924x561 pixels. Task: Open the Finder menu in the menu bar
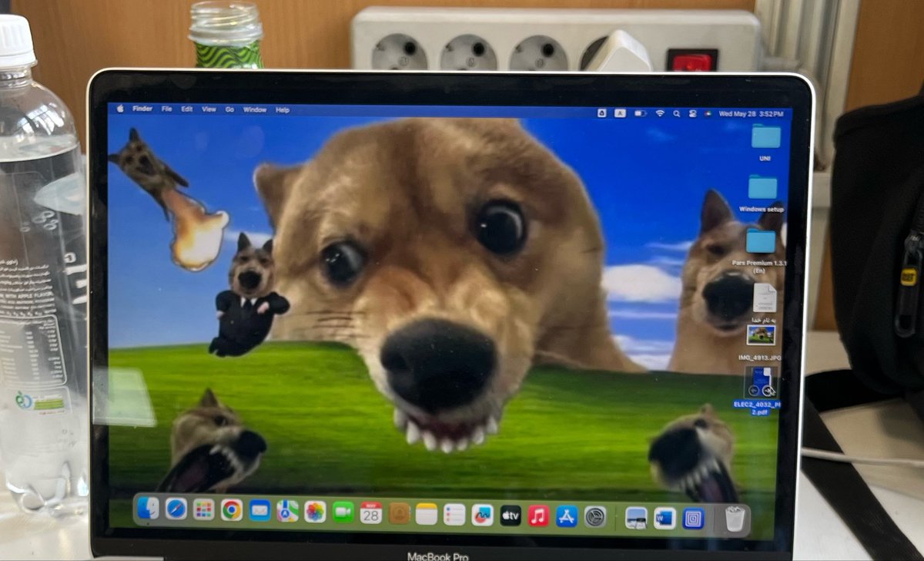pos(142,109)
